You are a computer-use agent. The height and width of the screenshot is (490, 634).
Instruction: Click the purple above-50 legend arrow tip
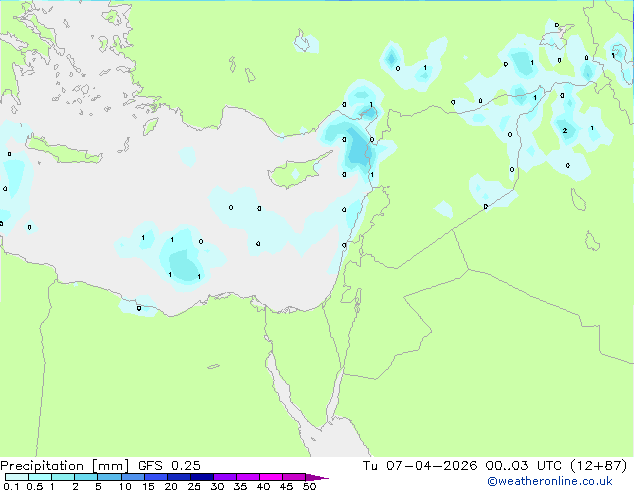(x=317, y=477)
